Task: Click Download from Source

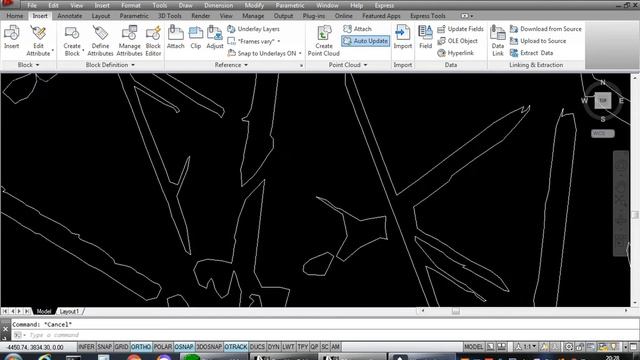Action: (546, 29)
